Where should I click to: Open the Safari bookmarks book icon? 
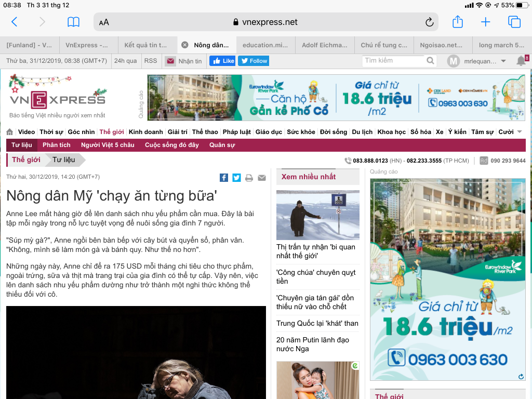click(73, 22)
